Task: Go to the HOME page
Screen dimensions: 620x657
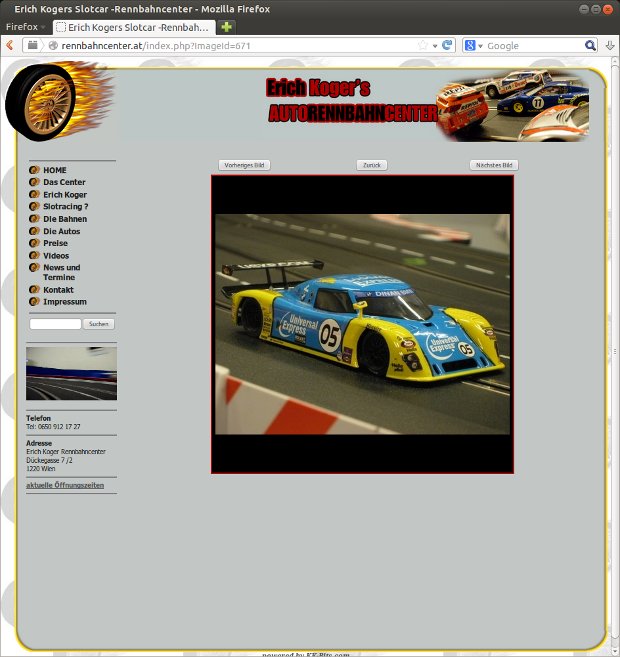Action: (54, 170)
